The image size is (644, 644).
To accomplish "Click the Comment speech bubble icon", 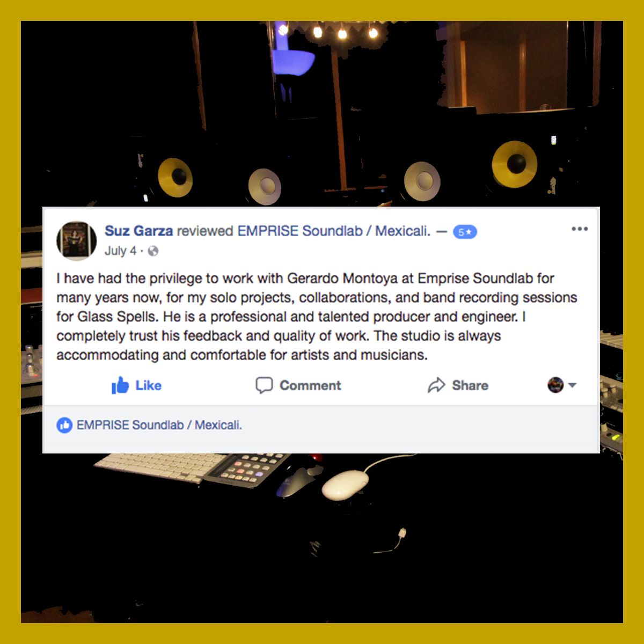I will (x=264, y=385).
